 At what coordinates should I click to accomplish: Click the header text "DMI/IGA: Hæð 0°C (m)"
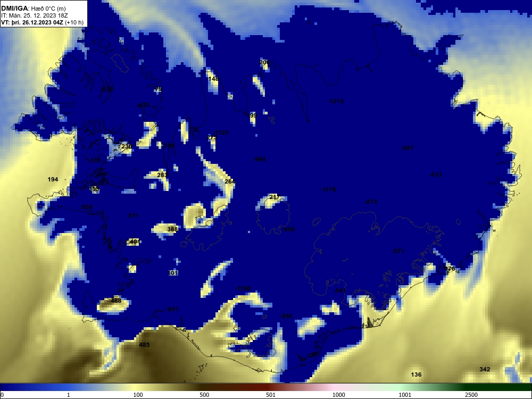33,9
